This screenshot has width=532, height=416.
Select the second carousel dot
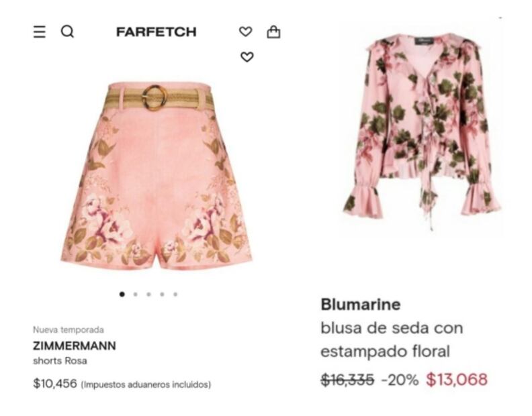click(x=136, y=295)
